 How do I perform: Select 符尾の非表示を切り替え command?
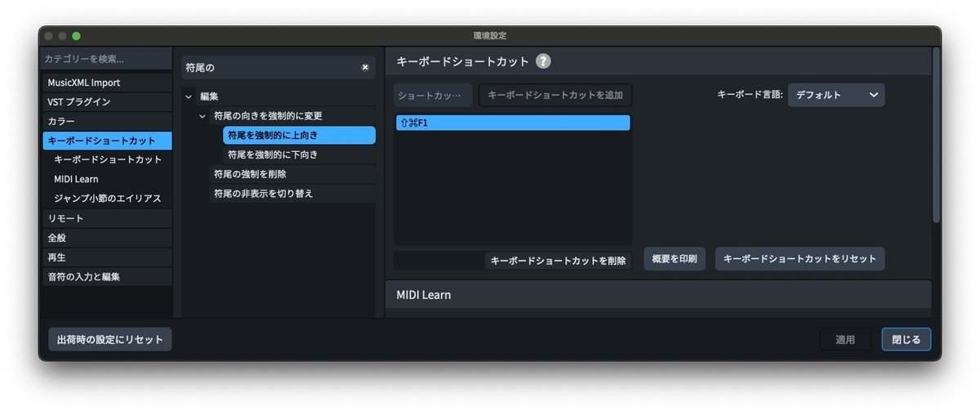(292, 194)
